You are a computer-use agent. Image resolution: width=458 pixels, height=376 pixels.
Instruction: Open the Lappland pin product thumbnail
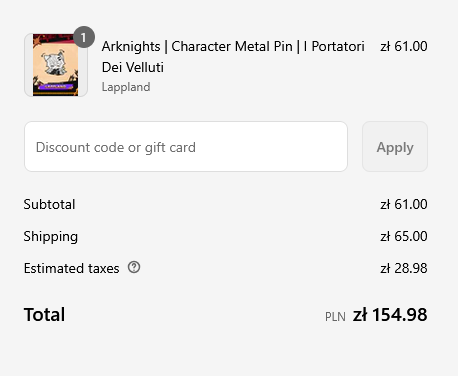(x=56, y=65)
